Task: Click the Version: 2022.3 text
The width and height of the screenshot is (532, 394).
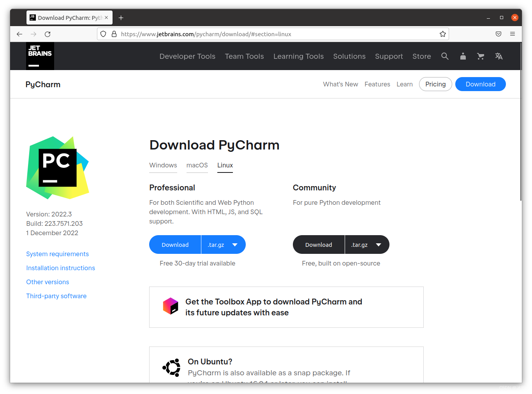Action: (x=49, y=214)
